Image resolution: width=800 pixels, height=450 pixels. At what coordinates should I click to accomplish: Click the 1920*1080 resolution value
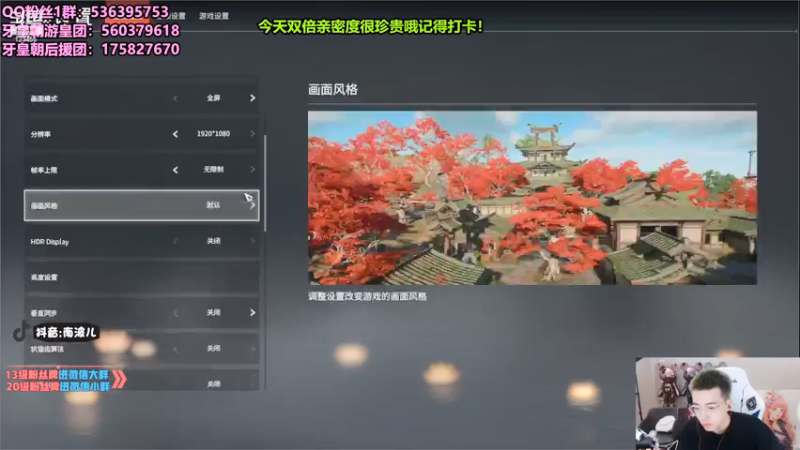click(213, 134)
